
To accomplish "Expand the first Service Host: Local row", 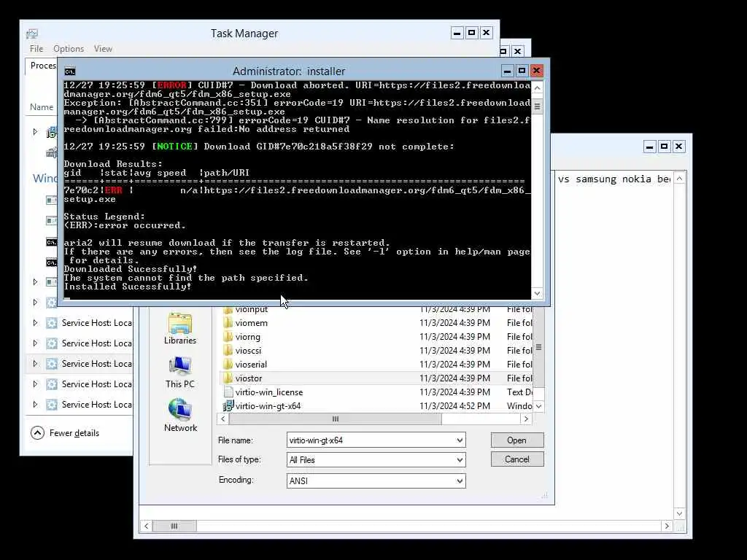I will coord(35,323).
